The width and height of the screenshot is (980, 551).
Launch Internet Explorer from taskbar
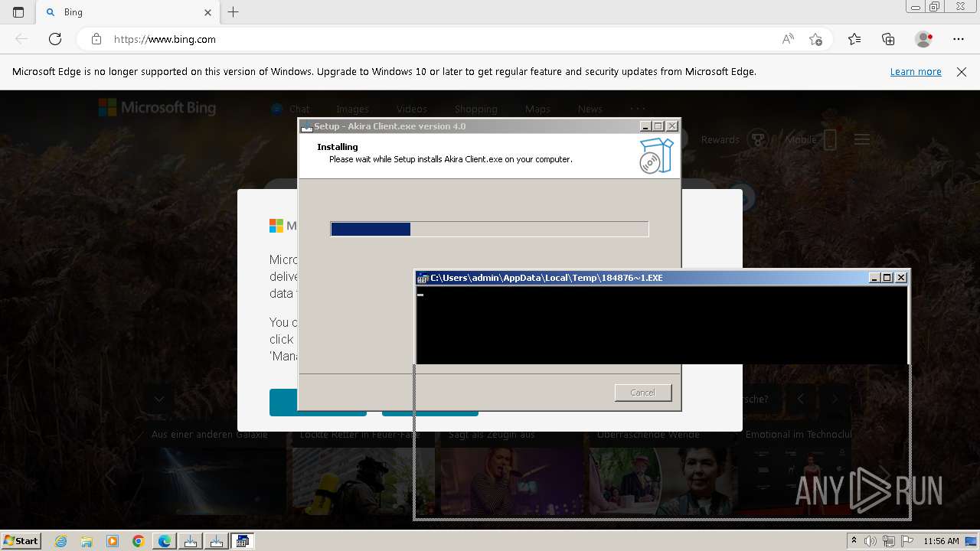pos(60,541)
